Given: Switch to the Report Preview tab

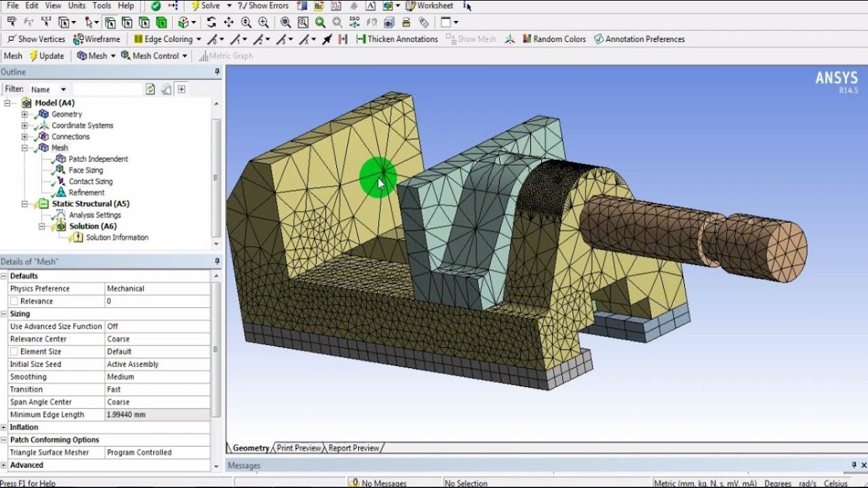Looking at the screenshot, I should pos(354,448).
